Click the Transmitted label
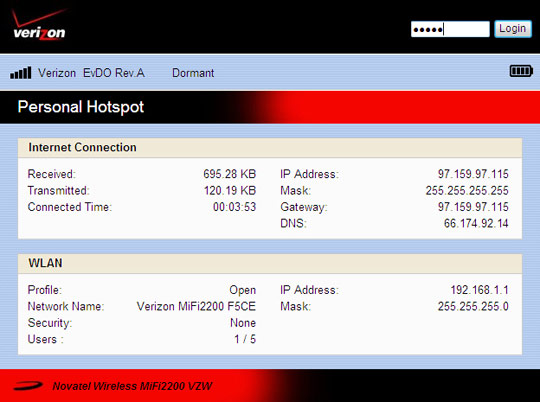Viewport: 540px width, 402px height. [59, 190]
